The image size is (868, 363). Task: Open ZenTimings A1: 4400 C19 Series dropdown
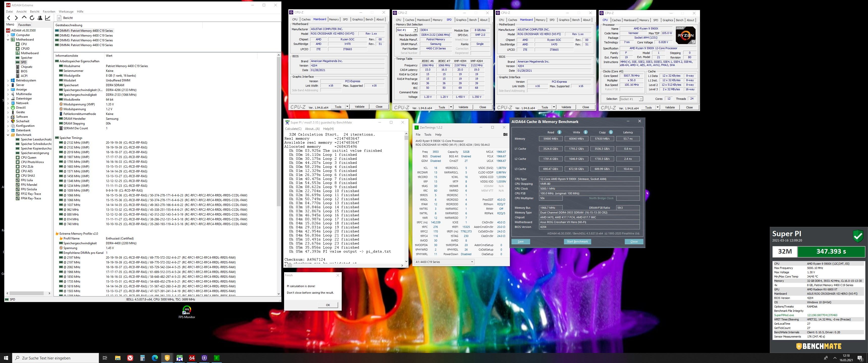[444, 262]
